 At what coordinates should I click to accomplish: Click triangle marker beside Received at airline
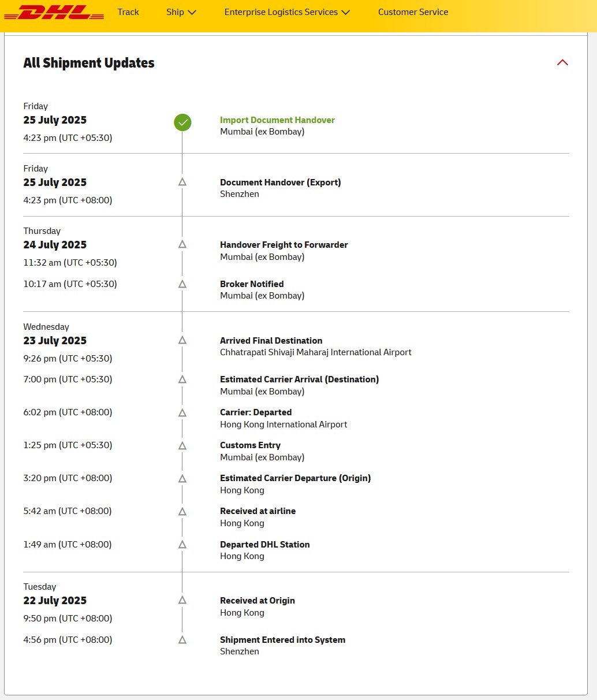coord(182,512)
